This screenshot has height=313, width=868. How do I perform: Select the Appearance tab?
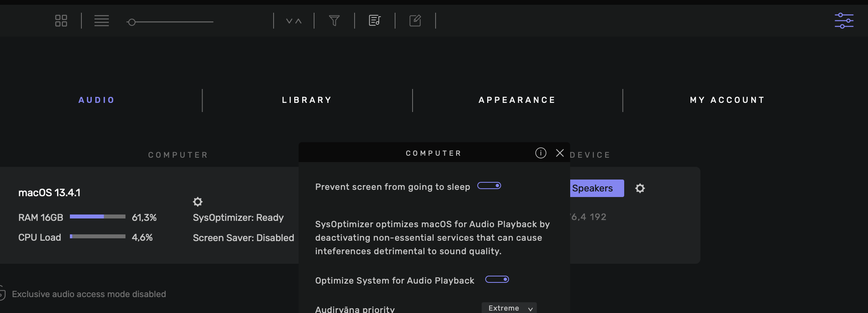tap(517, 100)
